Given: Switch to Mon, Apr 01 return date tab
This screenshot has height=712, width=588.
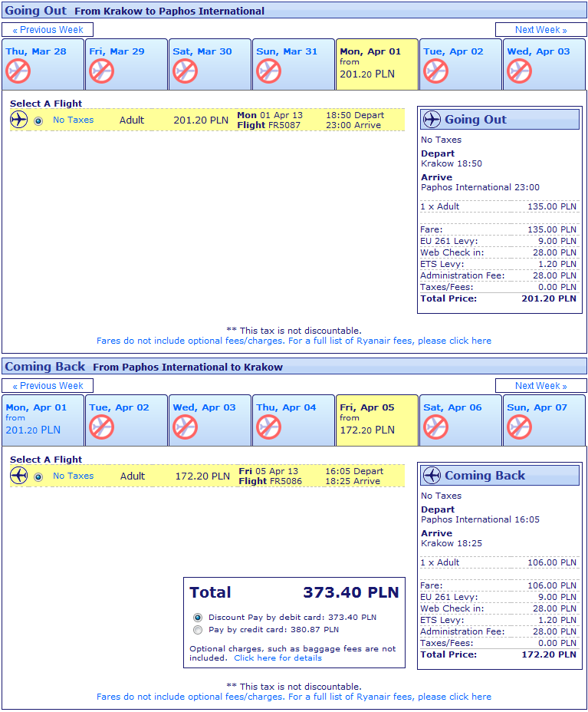Looking at the screenshot, I should [x=43, y=420].
